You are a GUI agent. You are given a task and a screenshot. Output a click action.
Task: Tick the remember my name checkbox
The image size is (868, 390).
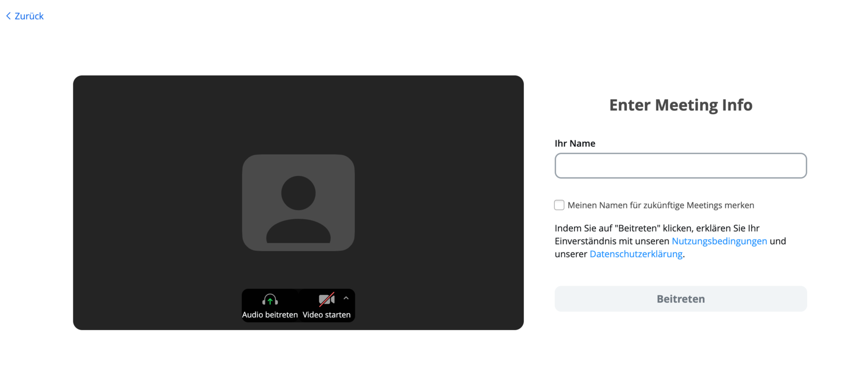click(x=559, y=205)
